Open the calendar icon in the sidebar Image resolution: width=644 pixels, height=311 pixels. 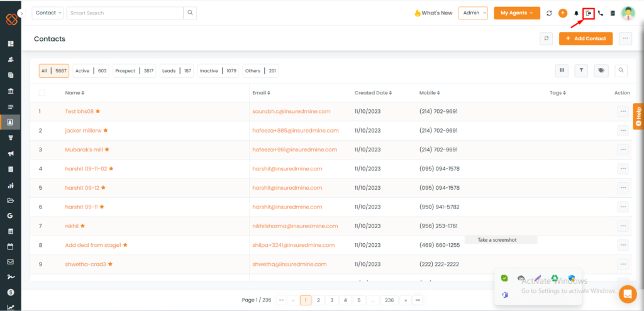point(11,246)
